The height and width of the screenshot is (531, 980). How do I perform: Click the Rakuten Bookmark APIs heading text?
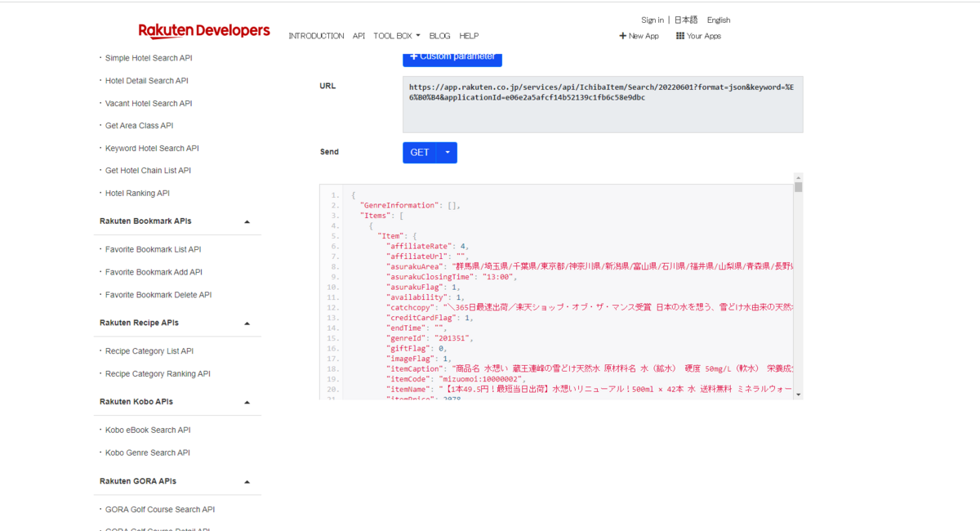click(x=145, y=221)
